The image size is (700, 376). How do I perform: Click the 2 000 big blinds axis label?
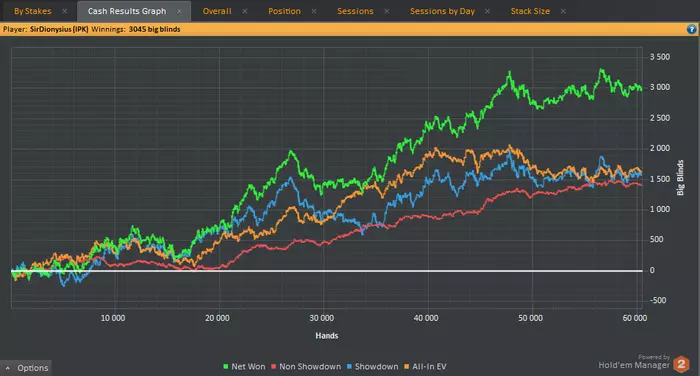[660, 148]
